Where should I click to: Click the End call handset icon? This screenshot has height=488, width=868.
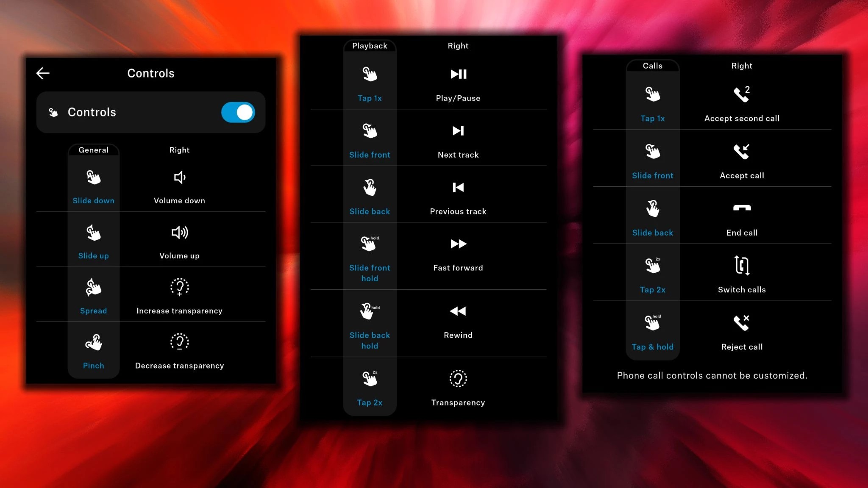click(742, 208)
